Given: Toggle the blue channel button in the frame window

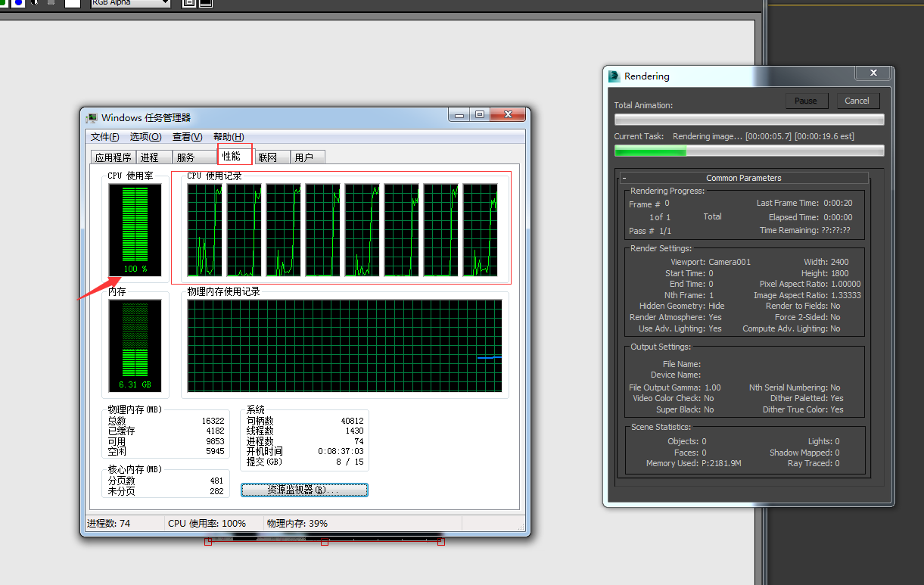Looking at the screenshot, I should tap(18, 3).
